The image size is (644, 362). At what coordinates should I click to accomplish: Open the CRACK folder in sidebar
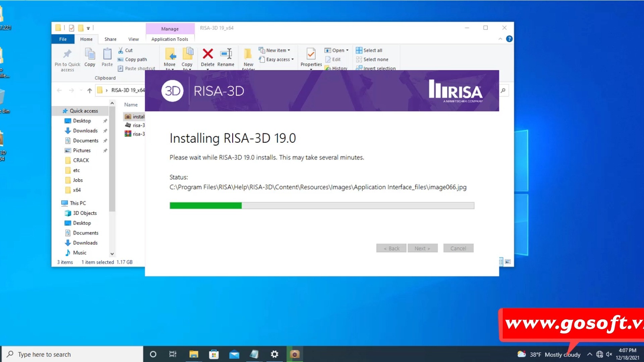click(81, 160)
